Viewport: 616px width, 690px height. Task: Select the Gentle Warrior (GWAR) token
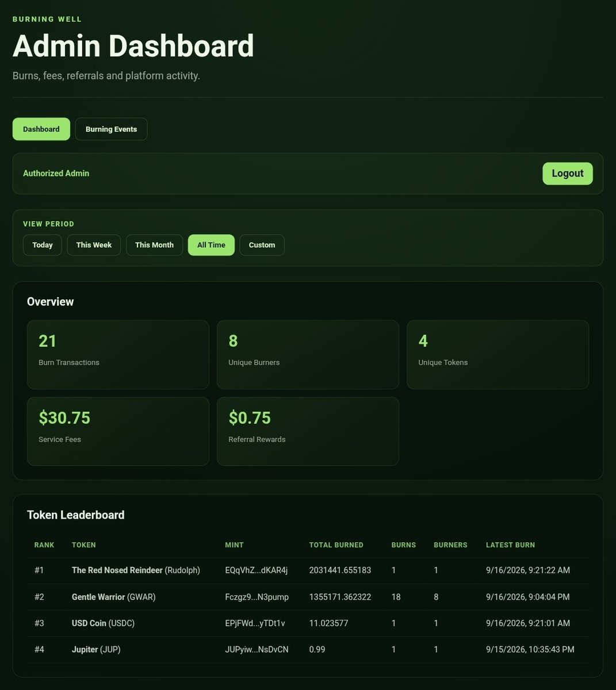point(114,597)
